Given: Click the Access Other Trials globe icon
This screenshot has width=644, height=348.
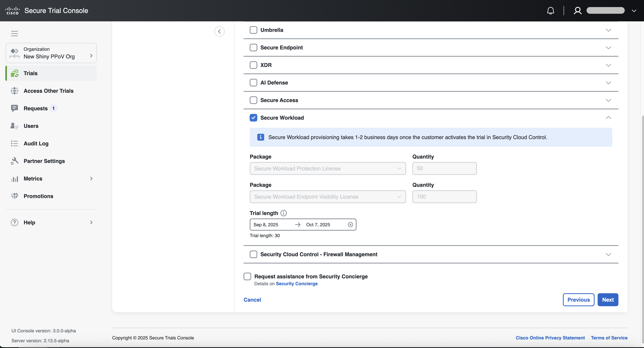Looking at the screenshot, I should (x=15, y=91).
